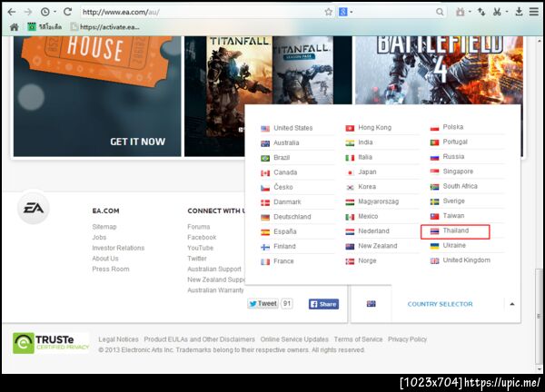545x392 pixels.
Task: Open the search engine selector dropdown
Action: click(x=346, y=12)
